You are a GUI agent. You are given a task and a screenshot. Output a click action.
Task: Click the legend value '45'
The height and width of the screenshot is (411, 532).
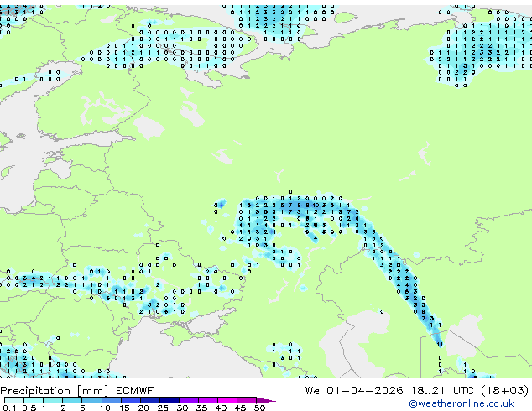pos(240,408)
